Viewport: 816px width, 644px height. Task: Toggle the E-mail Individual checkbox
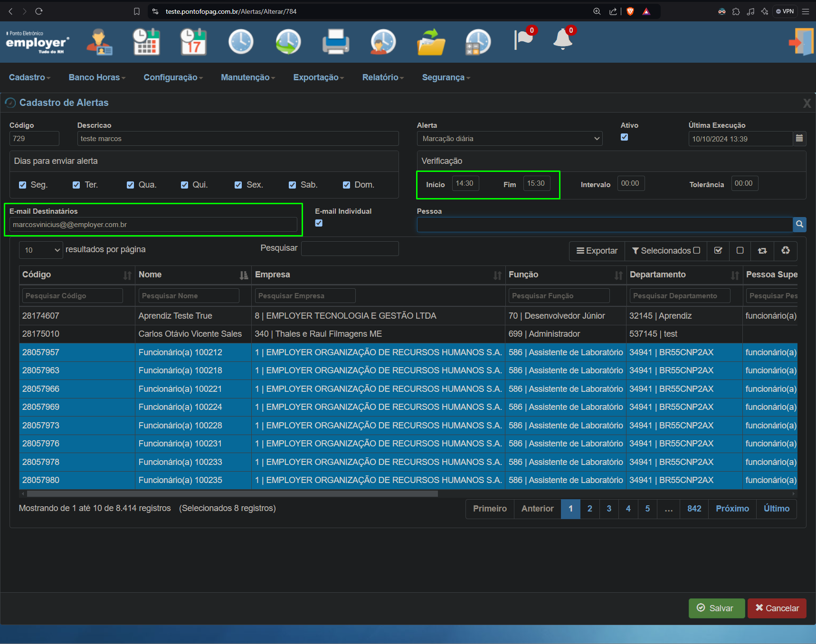pyautogui.click(x=319, y=223)
